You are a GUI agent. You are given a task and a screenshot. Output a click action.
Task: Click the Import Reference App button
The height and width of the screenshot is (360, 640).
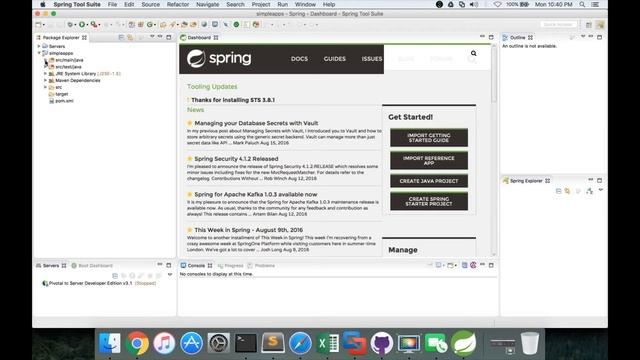(429, 160)
